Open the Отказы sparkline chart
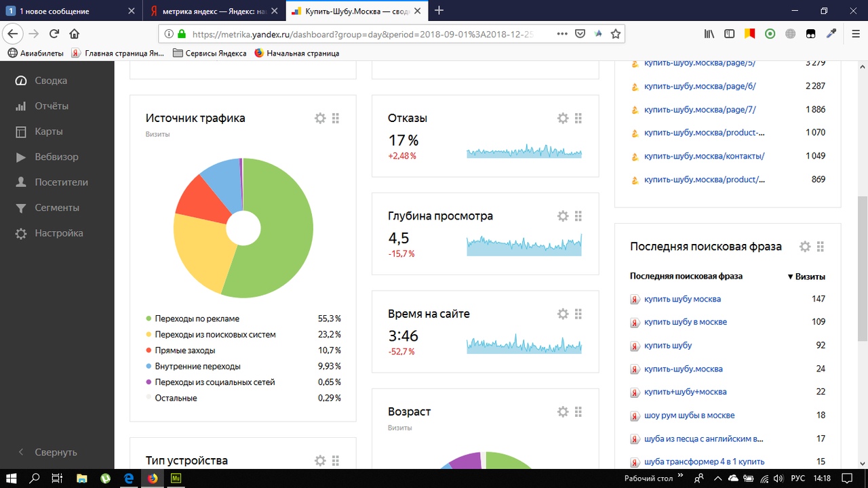The width and height of the screenshot is (868, 488). [x=524, y=150]
